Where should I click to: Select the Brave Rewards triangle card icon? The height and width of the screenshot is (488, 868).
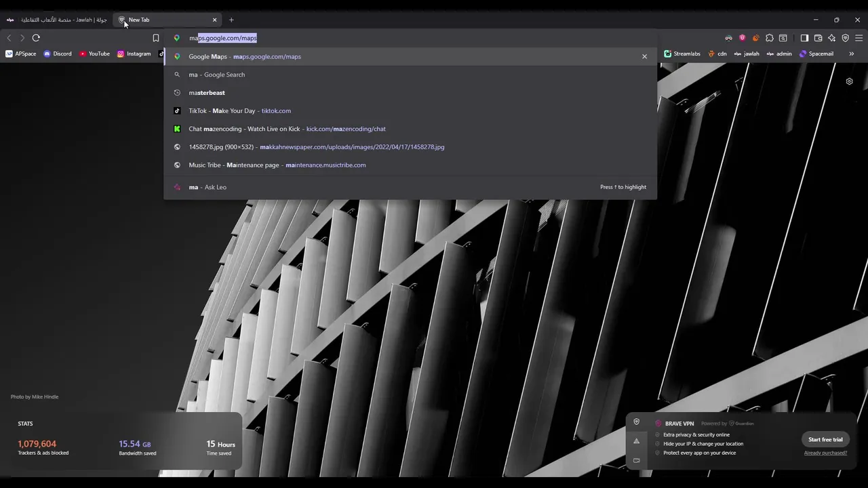[636, 441]
